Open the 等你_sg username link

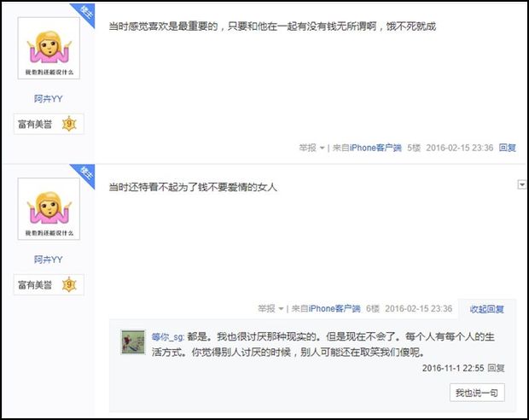[167, 337]
